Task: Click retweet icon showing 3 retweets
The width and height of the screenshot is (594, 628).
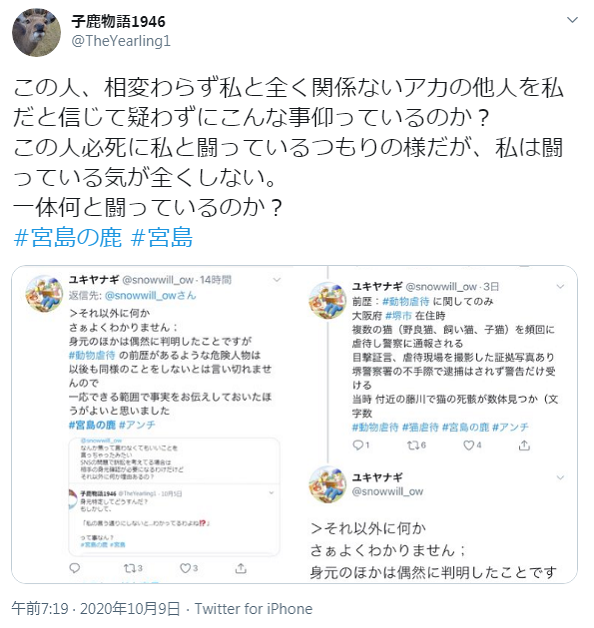Action: coord(130,568)
